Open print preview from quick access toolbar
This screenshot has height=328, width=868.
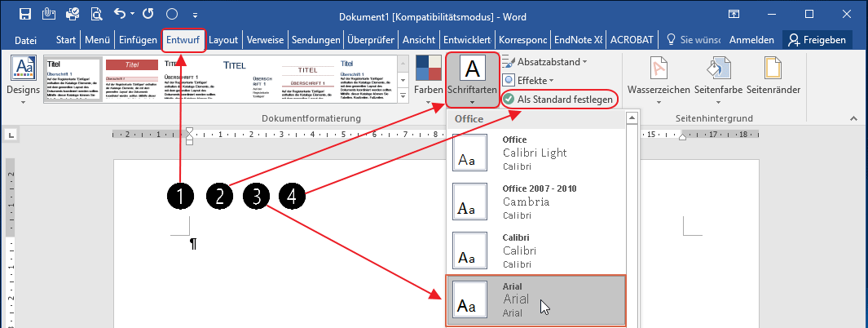97,14
